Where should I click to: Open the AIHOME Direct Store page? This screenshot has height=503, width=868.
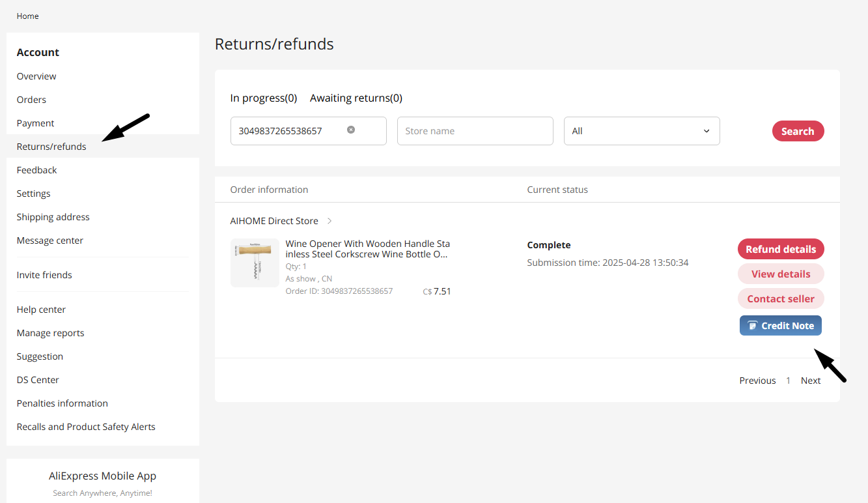coord(274,220)
